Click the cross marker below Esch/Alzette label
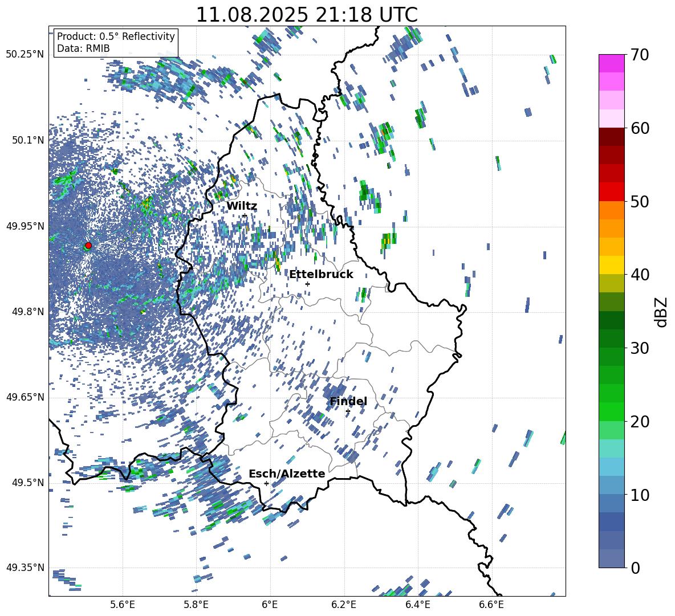 (x=266, y=483)
